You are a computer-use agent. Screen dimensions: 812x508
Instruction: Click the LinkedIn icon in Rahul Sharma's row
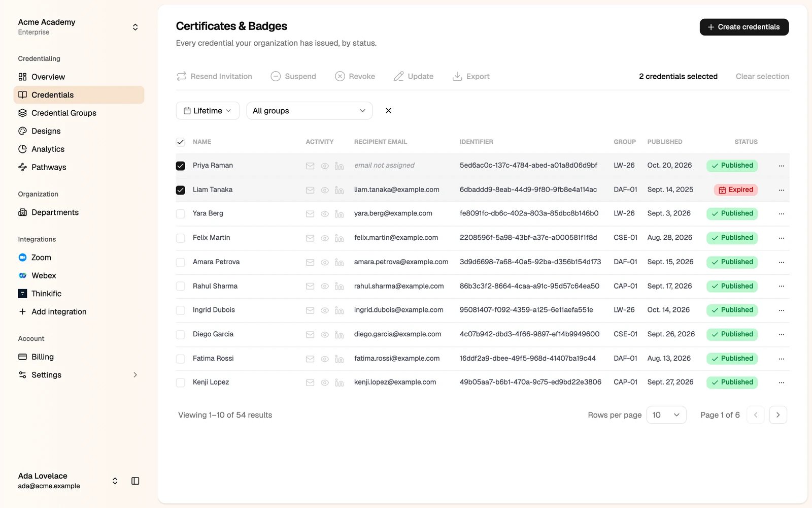coord(340,287)
